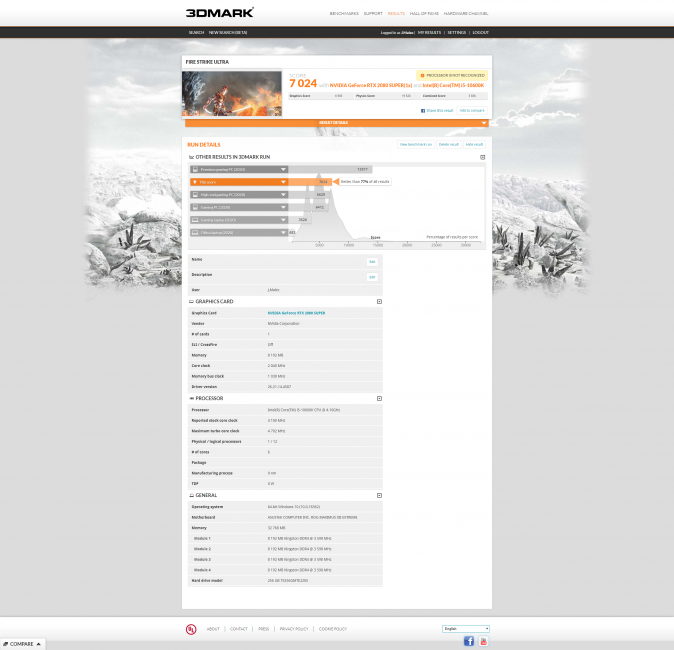Click Hide result button
Viewport: 674px width, 650px height.
475,144
